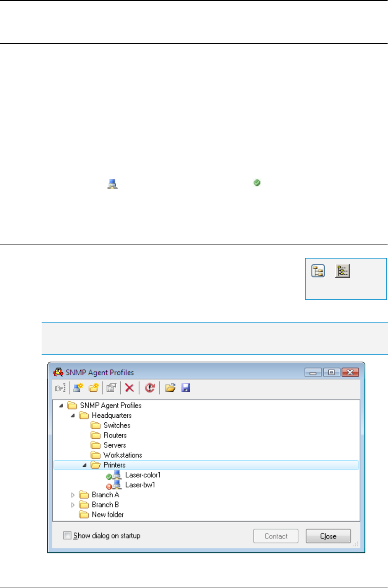
Task: Select the Branch A tree item
Action: tap(105, 495)
